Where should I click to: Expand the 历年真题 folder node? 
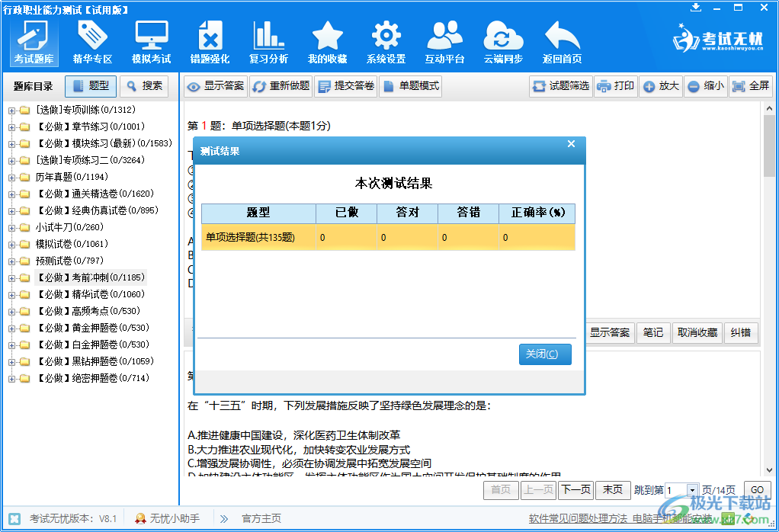pos(11,177)
